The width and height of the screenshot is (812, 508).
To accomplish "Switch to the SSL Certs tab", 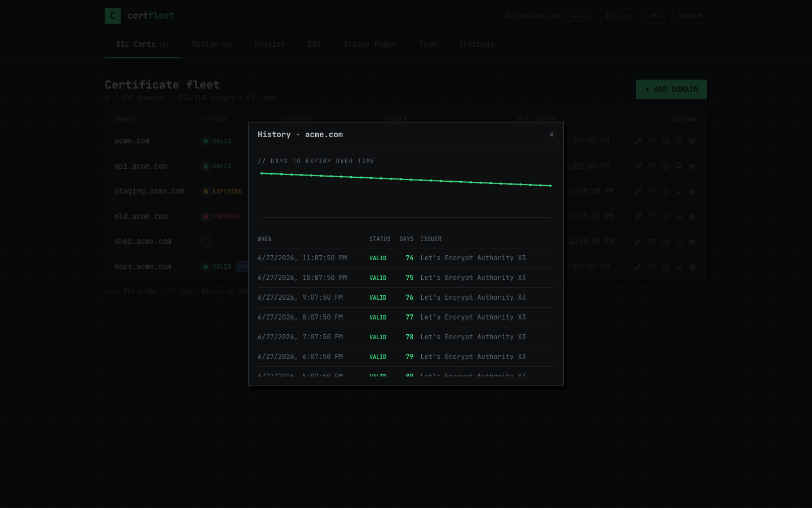I will (143, 45).
